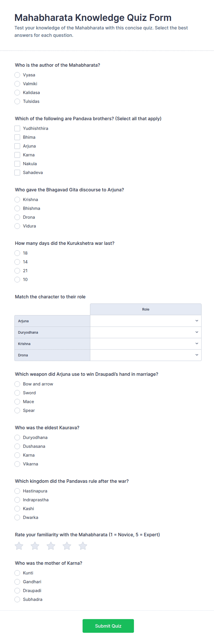Pick Bow and arrow option

pos(17,384)
